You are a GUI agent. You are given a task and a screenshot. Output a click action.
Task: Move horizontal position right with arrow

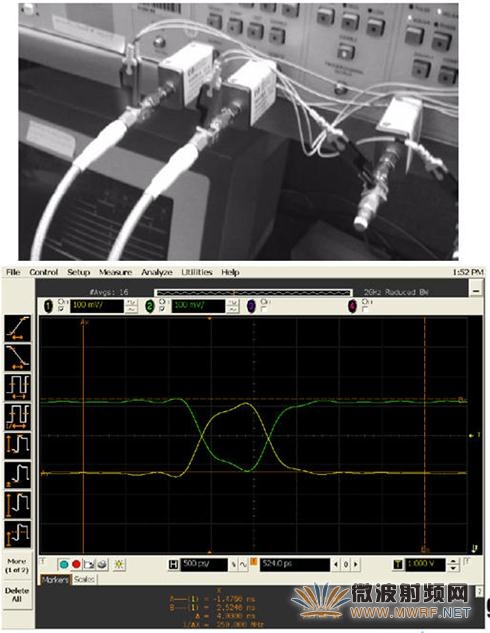tap(356, 564)
